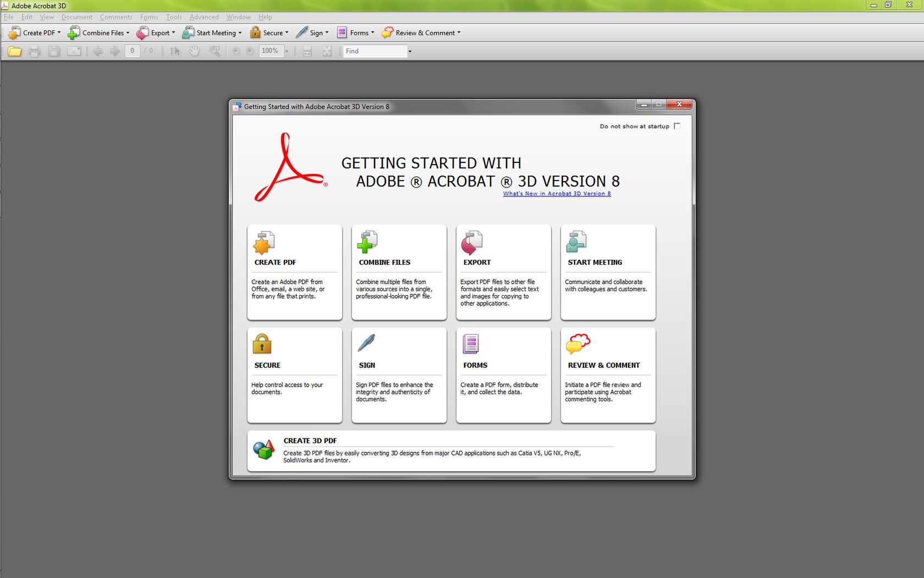Click the Fit Width scrolling page icon
The image size is (924, 578).
[307, 51]
